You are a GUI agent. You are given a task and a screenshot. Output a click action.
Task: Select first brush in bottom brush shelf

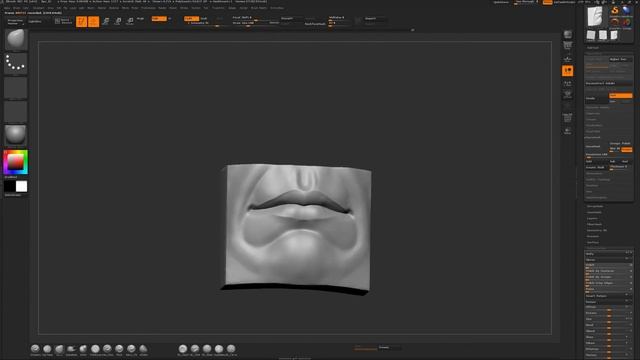click(35, 349)
